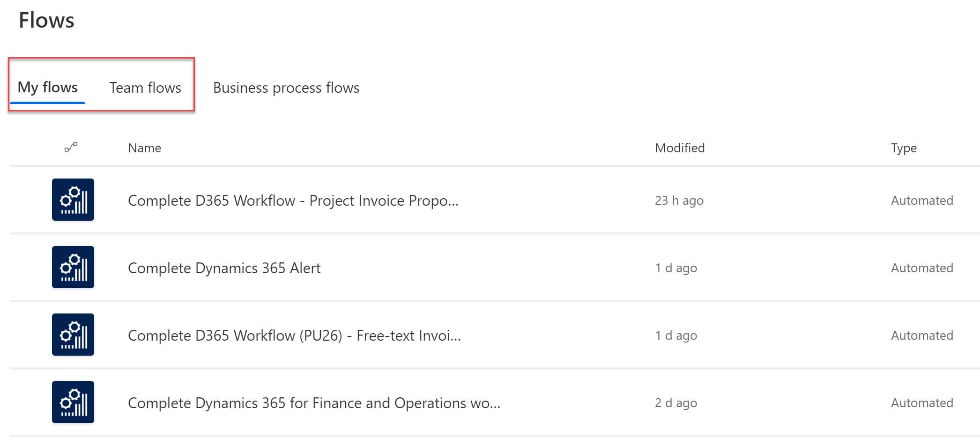Open the Complete Dynamics 365 Alert flow

coord(224,268)
